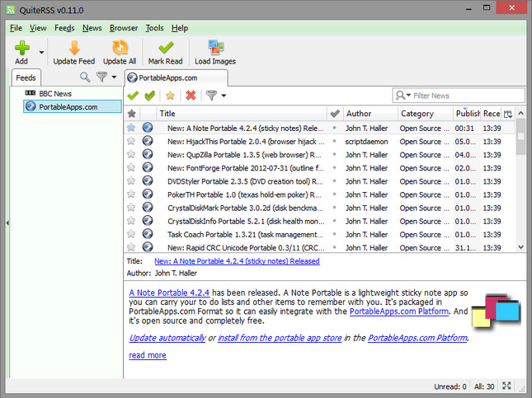Switch to the PortableApps.com news tab

[x=176, y=78]
